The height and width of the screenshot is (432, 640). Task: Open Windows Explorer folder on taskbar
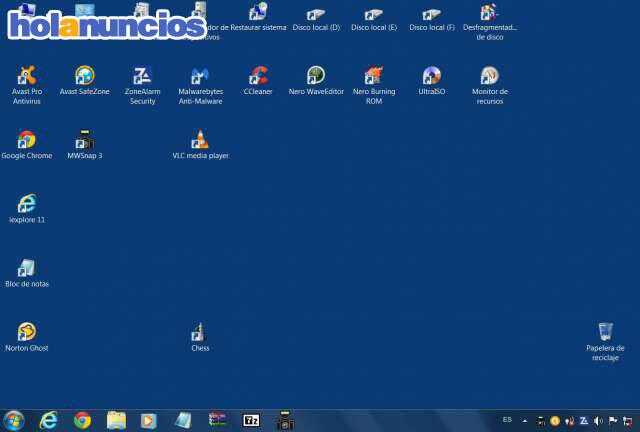tap(116, 421)
